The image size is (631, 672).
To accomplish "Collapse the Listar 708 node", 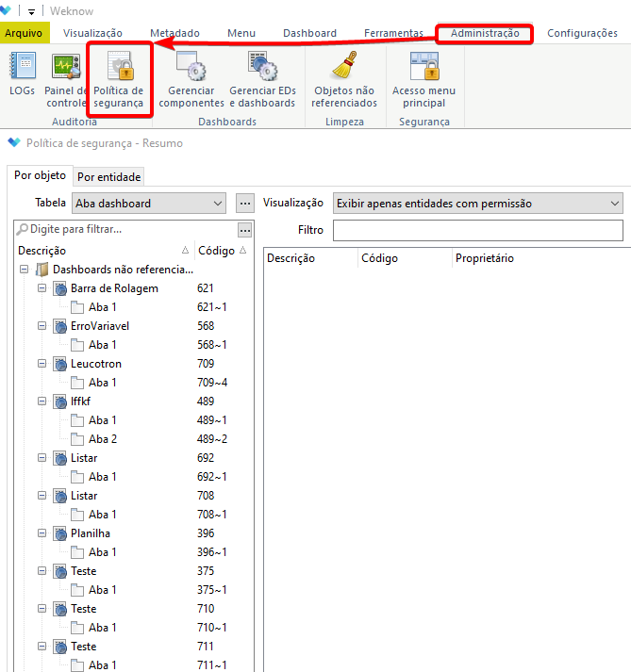I will [x=42, y=496].
